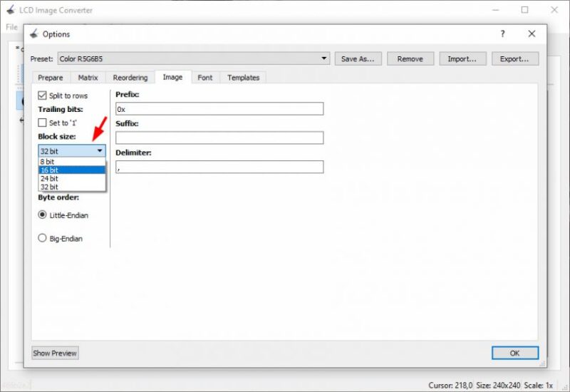
Task: Select Big-Endian byte order
Action: click(x=42, y=239)
